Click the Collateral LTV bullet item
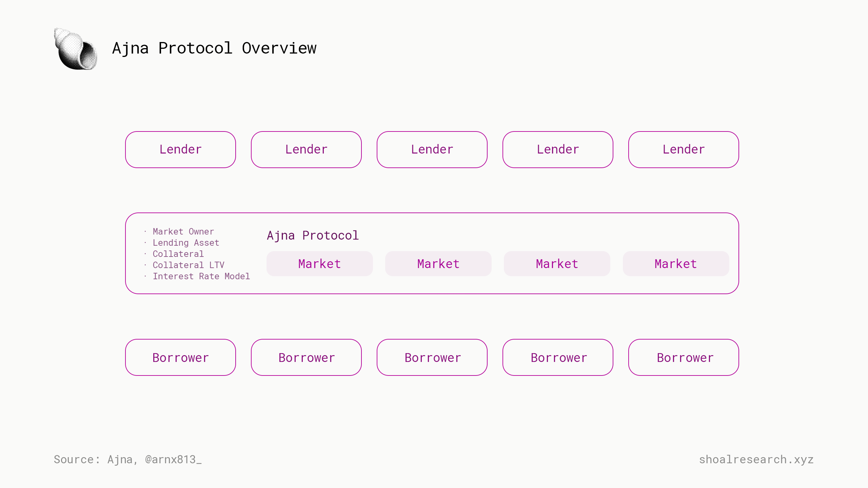The height and width of the screenshot is (488, 868). [x=189, y=265]
